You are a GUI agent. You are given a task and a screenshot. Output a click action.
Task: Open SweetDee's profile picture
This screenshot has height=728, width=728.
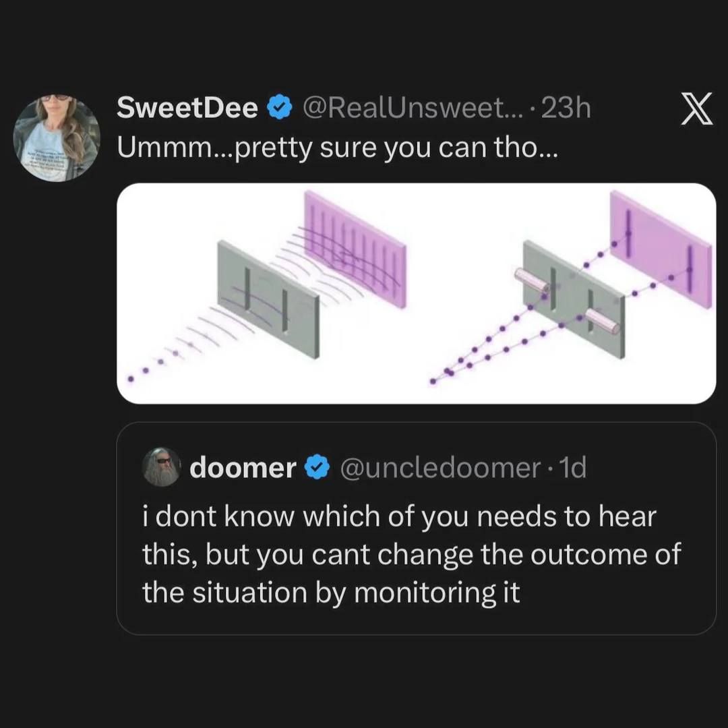click(57, 138)
